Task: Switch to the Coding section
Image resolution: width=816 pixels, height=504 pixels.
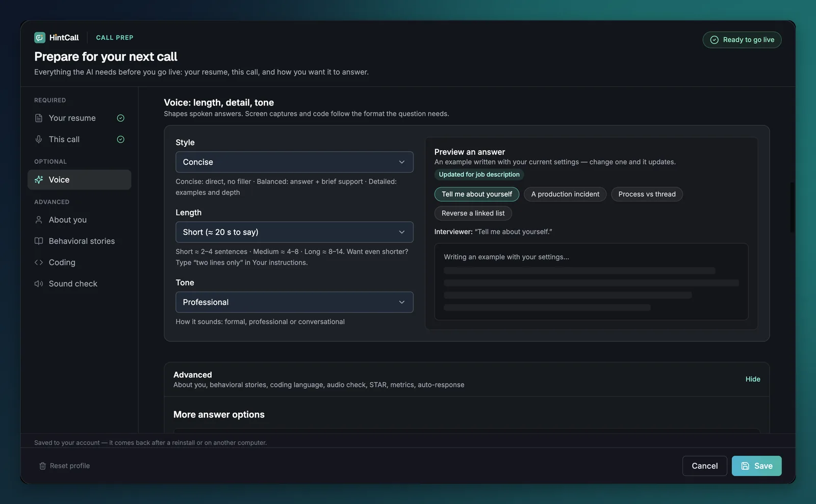Action: point(80,263)
